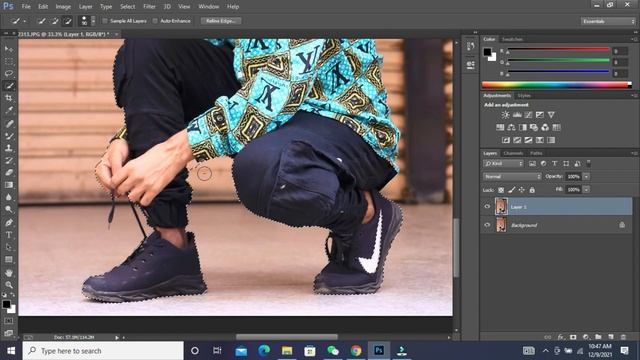640x360 pixels.
Task: Select the Gradient tool
Action: tap(9, 184)
